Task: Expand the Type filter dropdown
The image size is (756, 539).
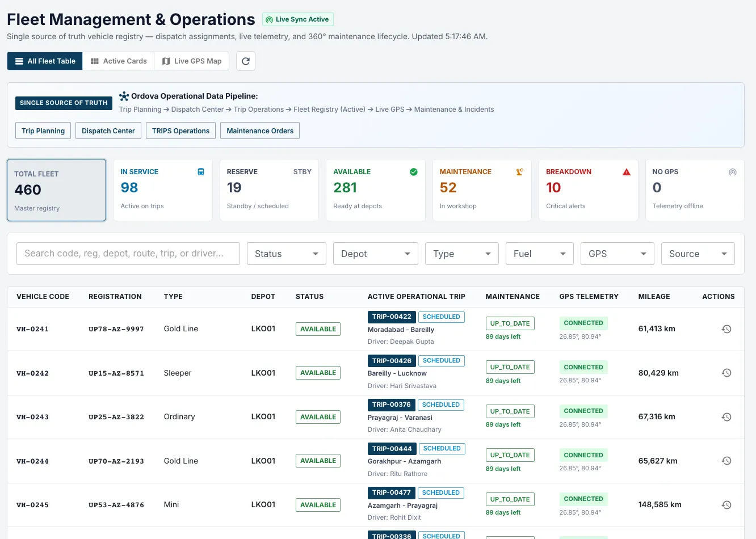Action: [462, 254]
